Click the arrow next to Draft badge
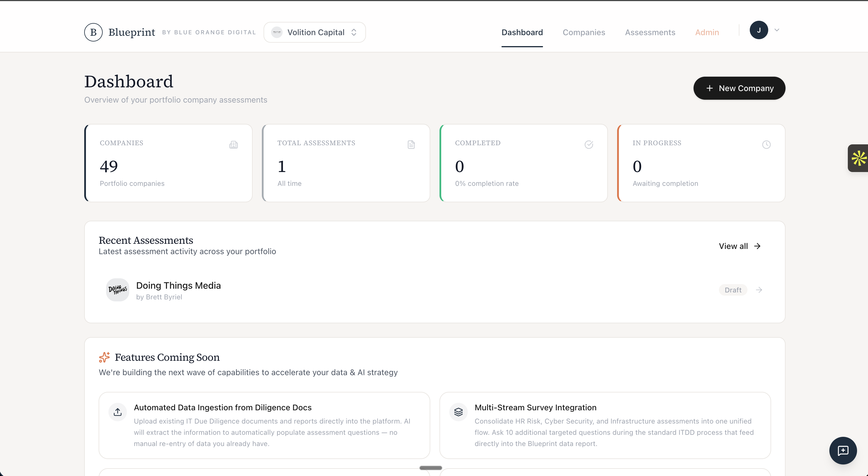This screenshot has width=868, height=476. tap(759, 290)
